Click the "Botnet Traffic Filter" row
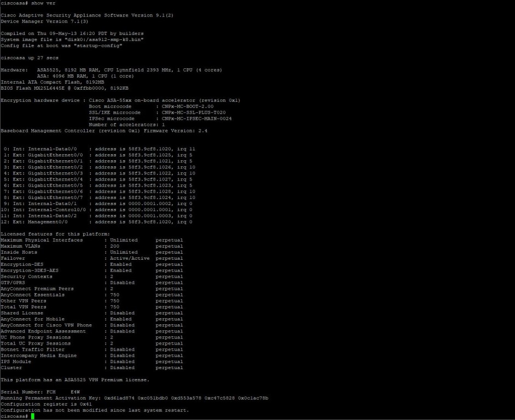The height and width of the screenshot is (420, 515). point(92,349)
